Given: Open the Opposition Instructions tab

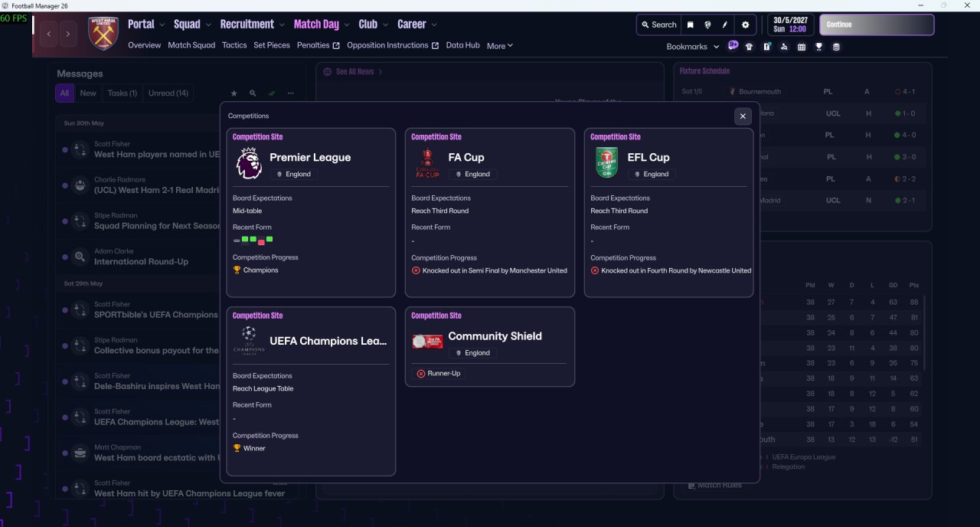Looking at the screenshot, I should coord(393,45).
